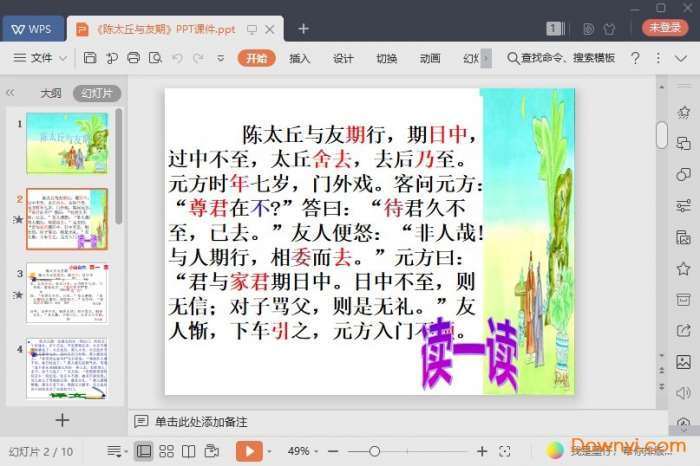
Task: Switch to 大纲 outline view
Action: (x=51, y=93)
